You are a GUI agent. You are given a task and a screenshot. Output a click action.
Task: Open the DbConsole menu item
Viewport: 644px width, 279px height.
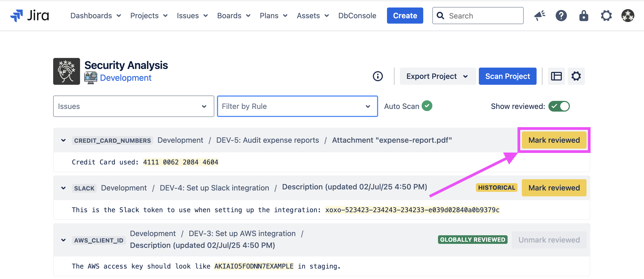pyautogui.click(x=357, y=16)
